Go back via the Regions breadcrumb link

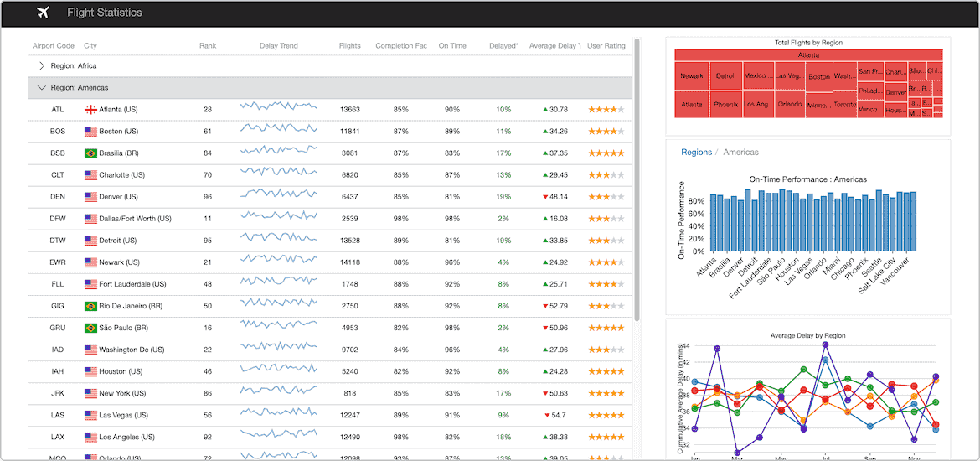(x=696, y=153)
